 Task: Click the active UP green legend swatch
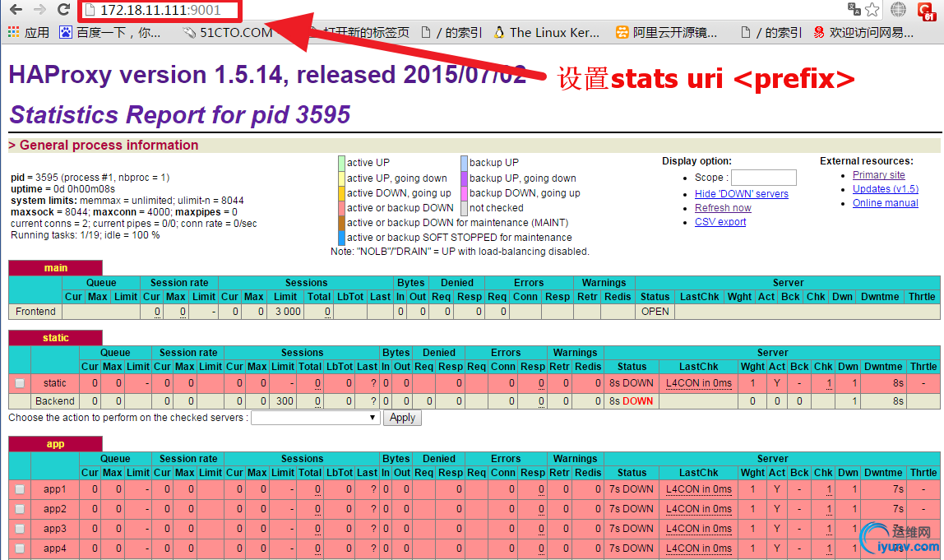point(341,163)
